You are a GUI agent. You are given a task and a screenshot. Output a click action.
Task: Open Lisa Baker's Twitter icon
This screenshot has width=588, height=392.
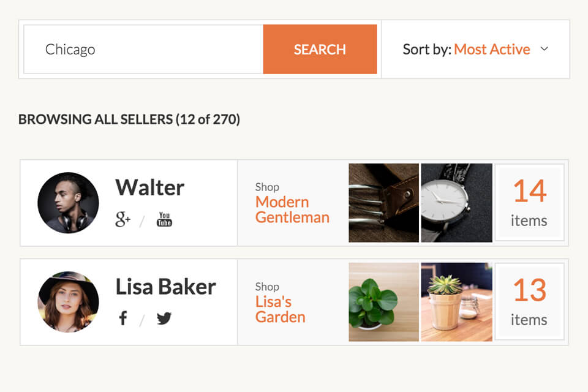[164, 318]
